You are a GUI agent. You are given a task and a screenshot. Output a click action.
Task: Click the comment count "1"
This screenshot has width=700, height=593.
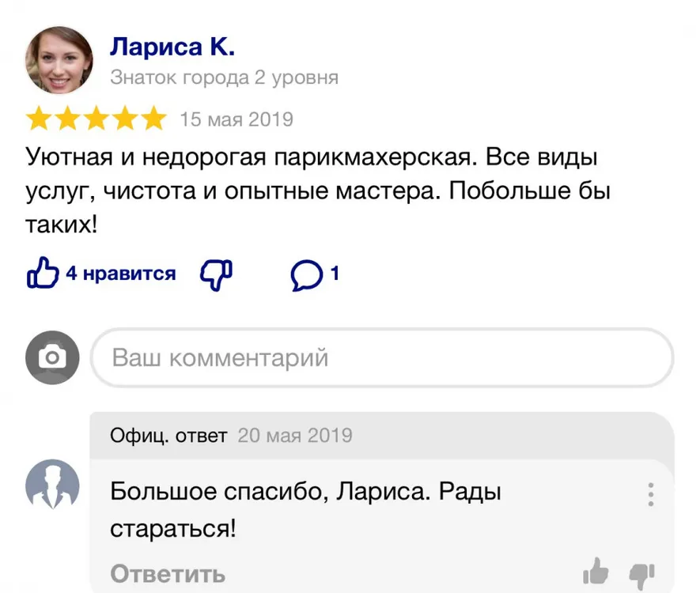(335, 274)
